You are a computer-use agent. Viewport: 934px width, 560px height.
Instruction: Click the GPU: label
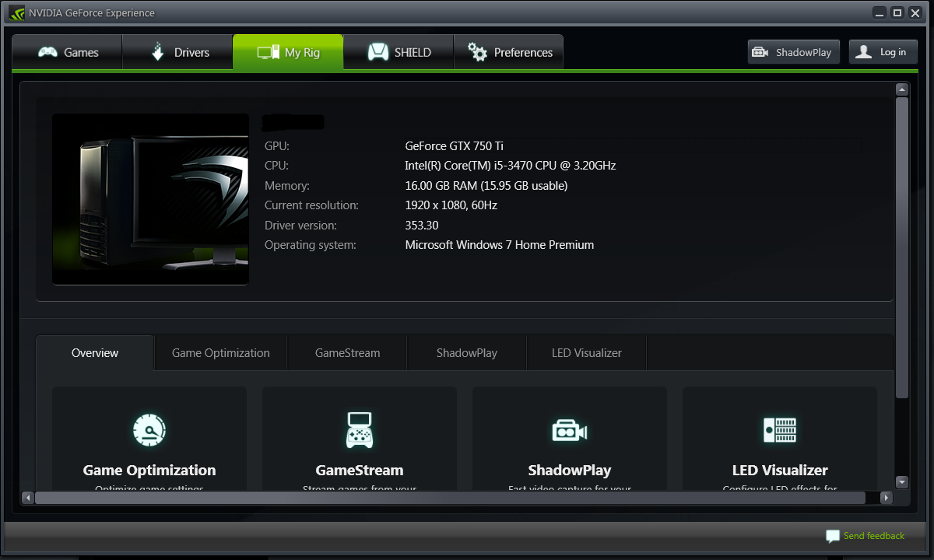tap(277, 145)
